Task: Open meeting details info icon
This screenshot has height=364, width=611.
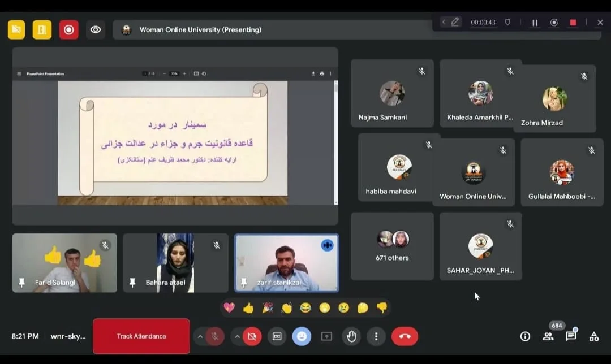Action: point(525,336)
